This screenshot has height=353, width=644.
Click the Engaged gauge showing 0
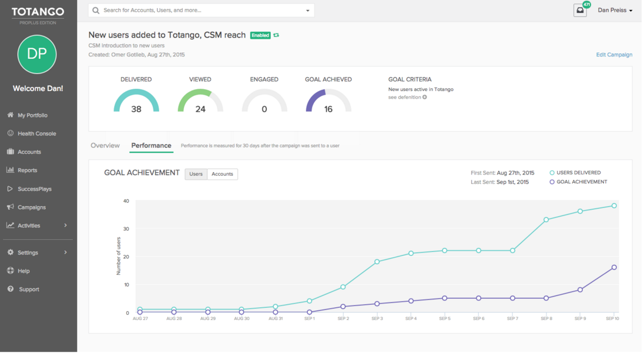click(x=264, y=100)
